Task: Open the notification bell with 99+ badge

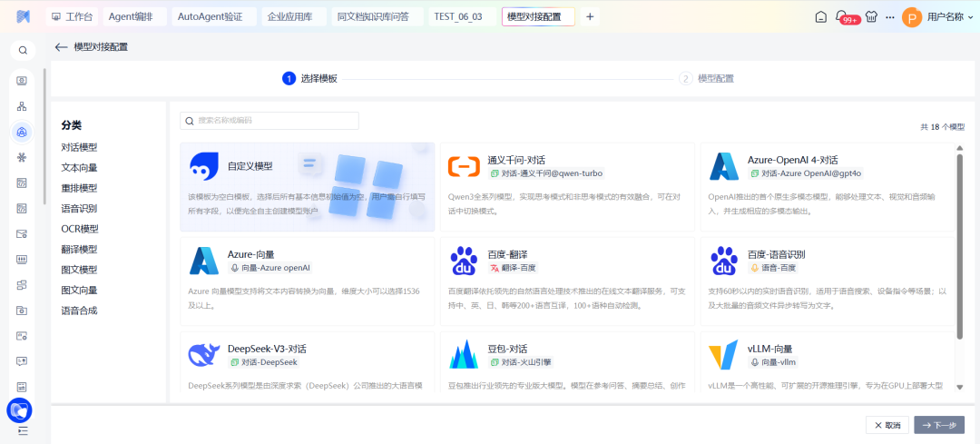Action: 842,16
